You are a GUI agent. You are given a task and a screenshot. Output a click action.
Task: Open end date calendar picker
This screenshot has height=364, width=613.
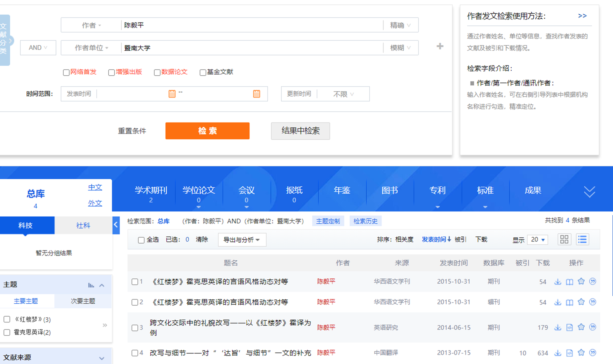tap(257, 94)
